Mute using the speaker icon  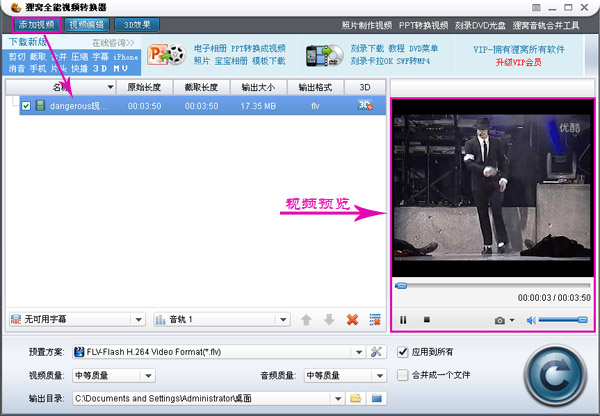[531, 320]
